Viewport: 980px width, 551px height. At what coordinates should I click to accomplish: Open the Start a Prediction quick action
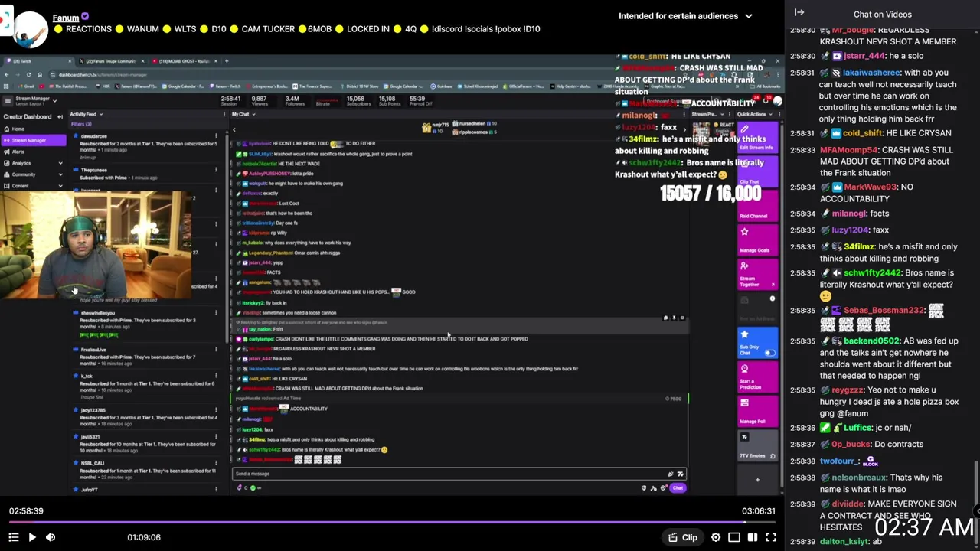[757, 378]
